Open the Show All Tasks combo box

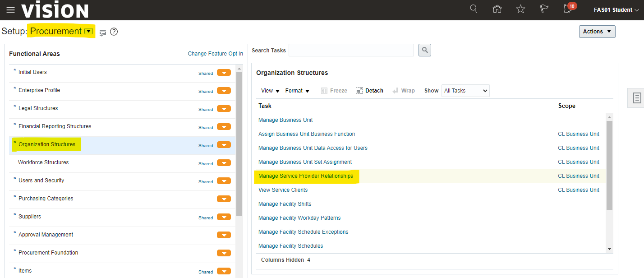tap(465, 91)
